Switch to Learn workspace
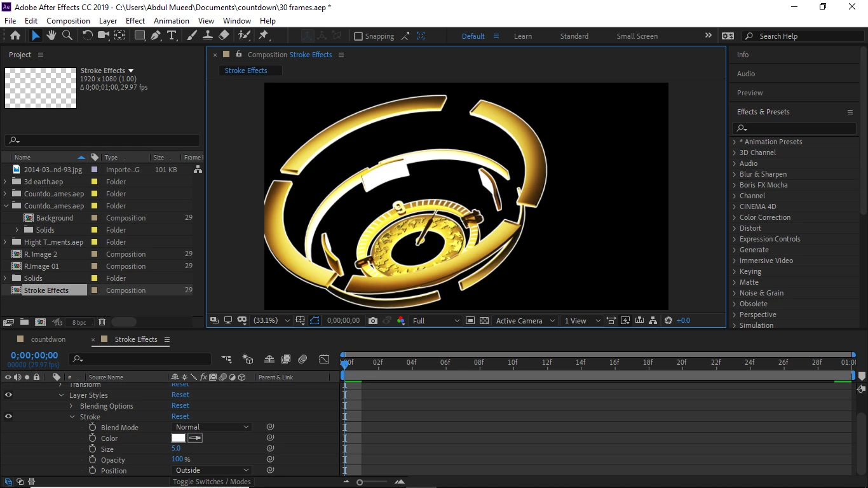 (x=523, y=36)
